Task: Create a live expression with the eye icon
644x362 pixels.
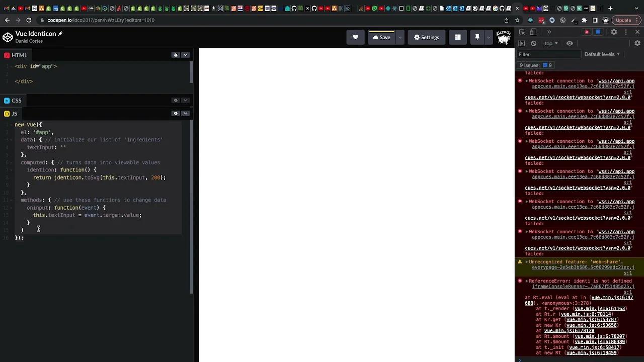Action: point(570,43)
